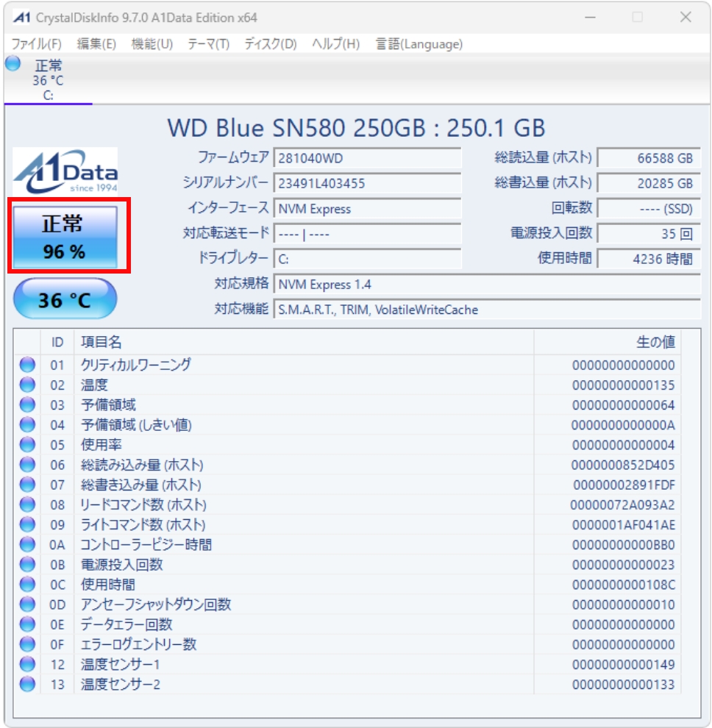The height and width of the screenshot is (728, 712).
Task: Click raw value 00000000000BB0
Action: tap(624, 545)
